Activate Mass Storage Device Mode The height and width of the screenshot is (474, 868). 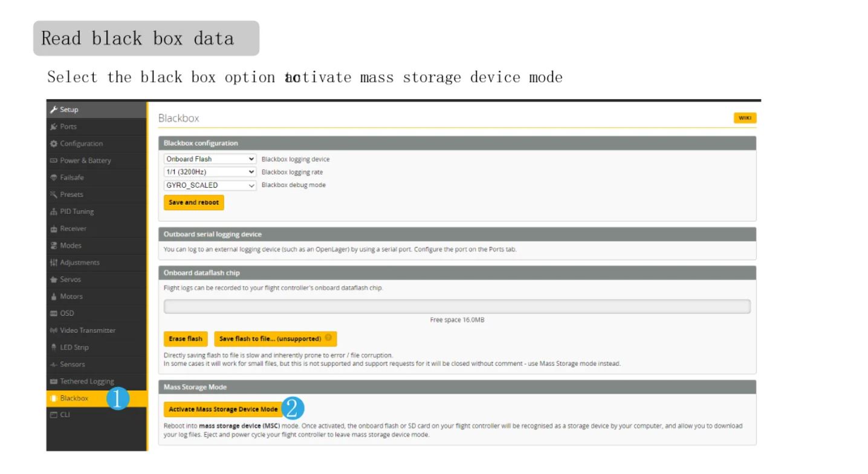point(223,409)
